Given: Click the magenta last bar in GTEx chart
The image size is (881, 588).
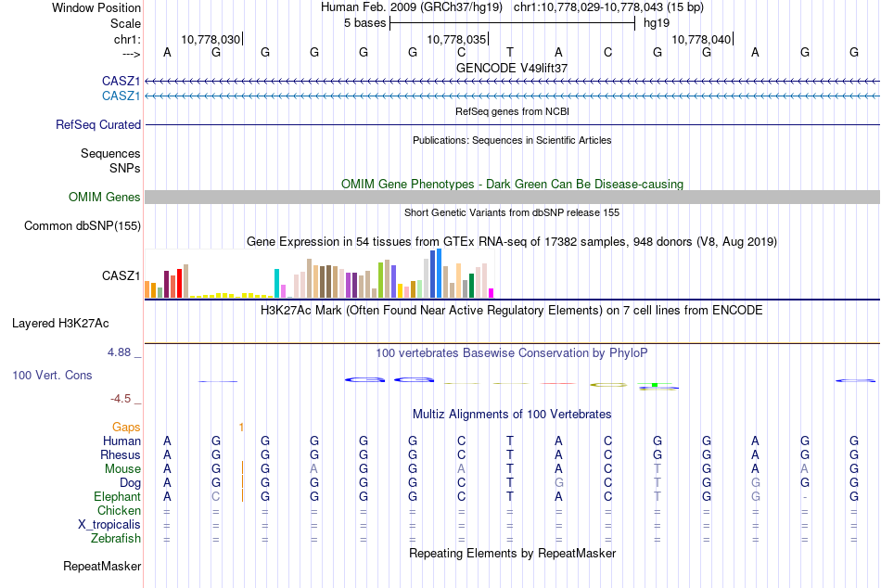Looking at the screenshot, I should pos(492,293).
